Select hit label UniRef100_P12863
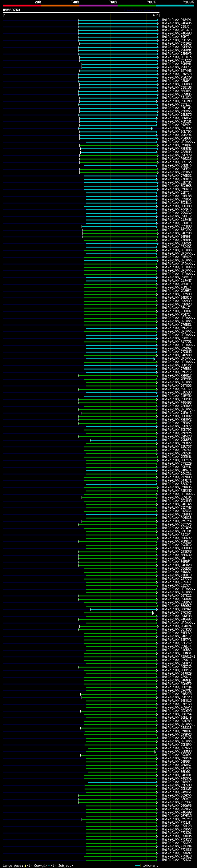The image size is (197, 868). (x=176, y=172)
